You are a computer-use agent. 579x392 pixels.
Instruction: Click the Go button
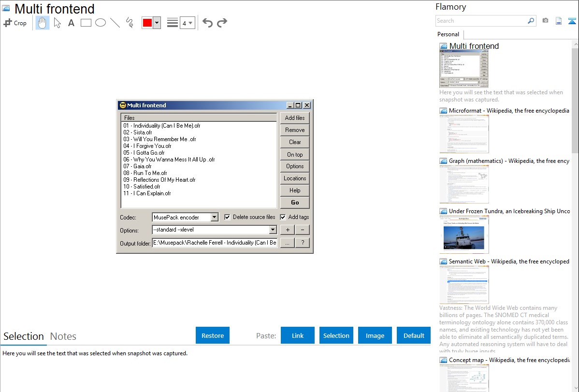295,203
